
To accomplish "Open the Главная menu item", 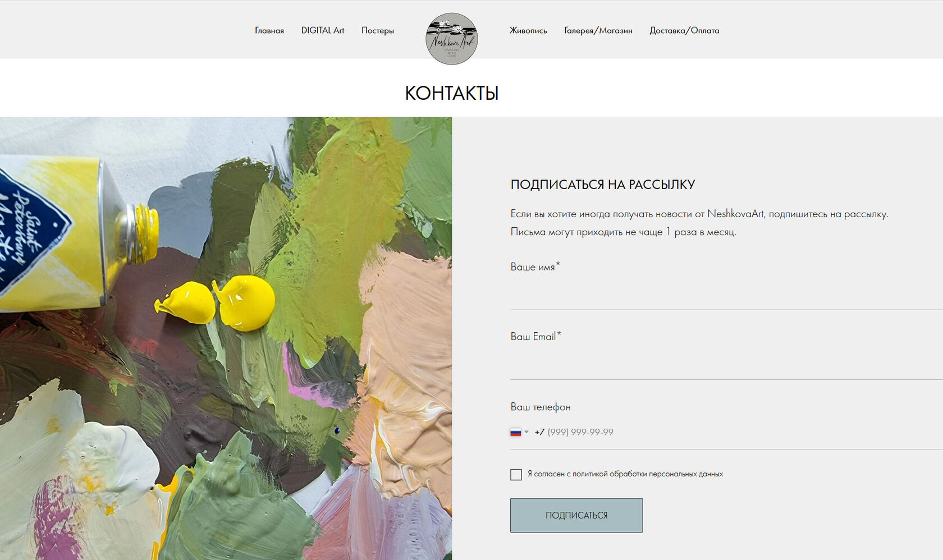I will [x=269, y=30].
